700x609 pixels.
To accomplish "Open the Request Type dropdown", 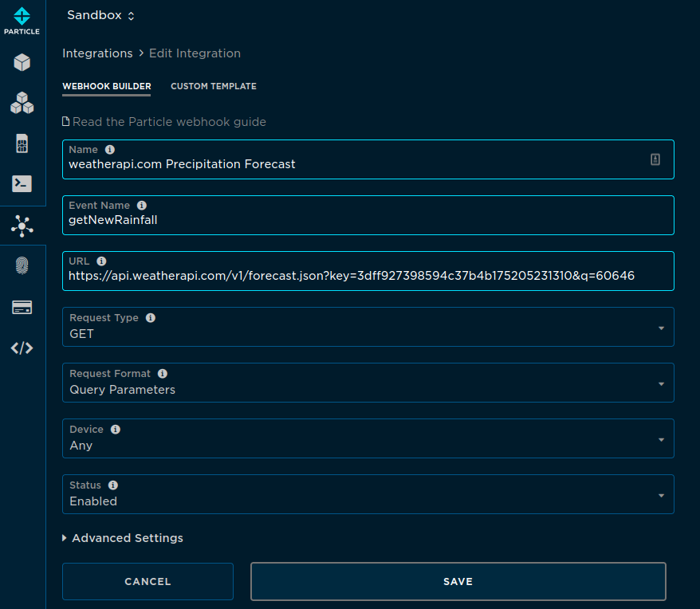I will [660, 327].
